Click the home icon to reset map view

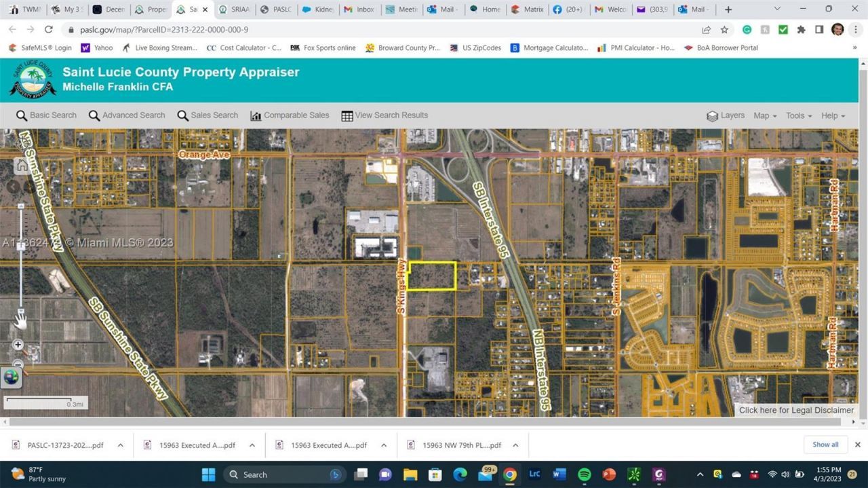click(21, 165)
